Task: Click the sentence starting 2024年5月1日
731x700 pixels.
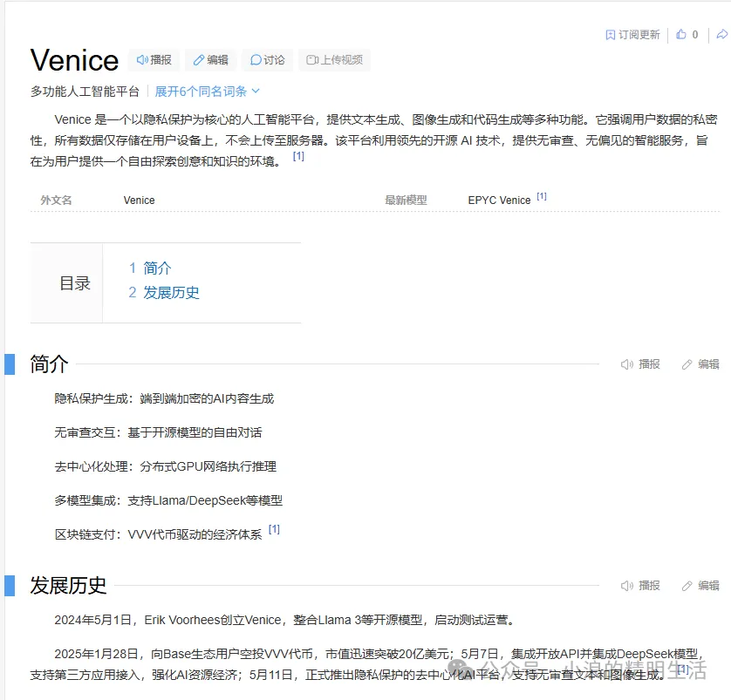Action: tap(284, 621)
